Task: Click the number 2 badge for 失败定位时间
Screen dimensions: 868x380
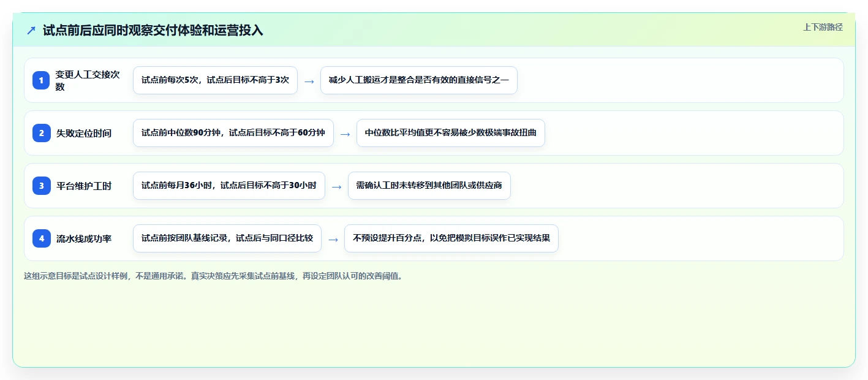Action: (x=42, y=133)
